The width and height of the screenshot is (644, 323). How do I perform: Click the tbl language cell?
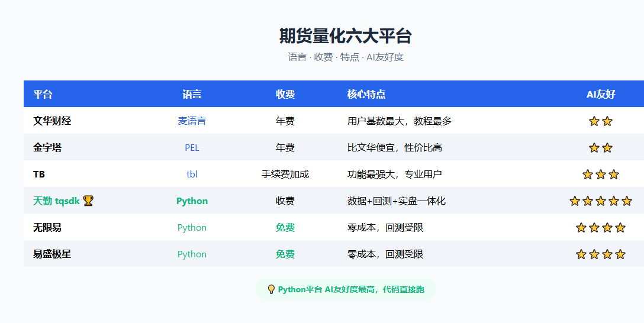pos(192,175)
